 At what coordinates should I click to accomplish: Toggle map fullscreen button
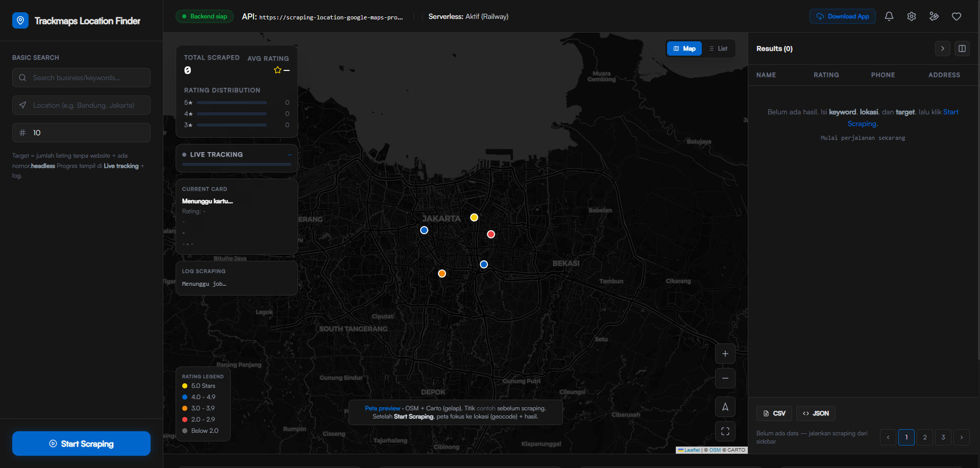pos(725,431)
